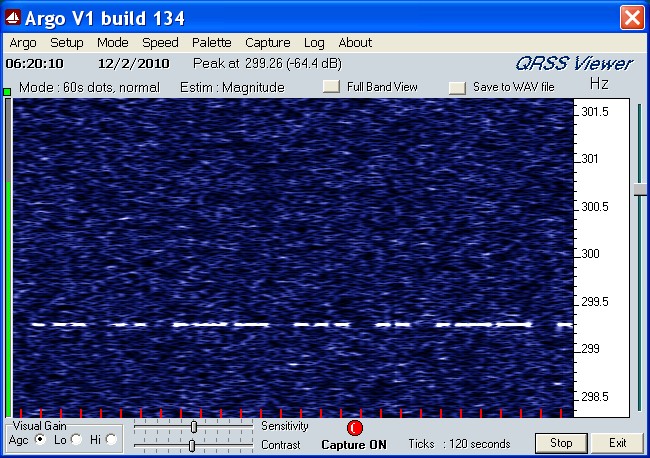Select the Hi visual gain radio button

[x=111, y=439]
